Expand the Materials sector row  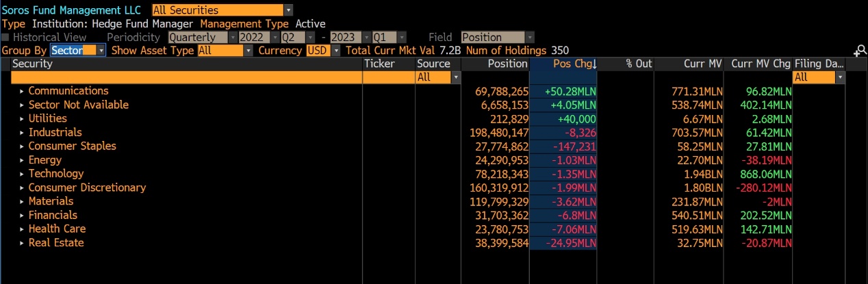coord(22,201)
